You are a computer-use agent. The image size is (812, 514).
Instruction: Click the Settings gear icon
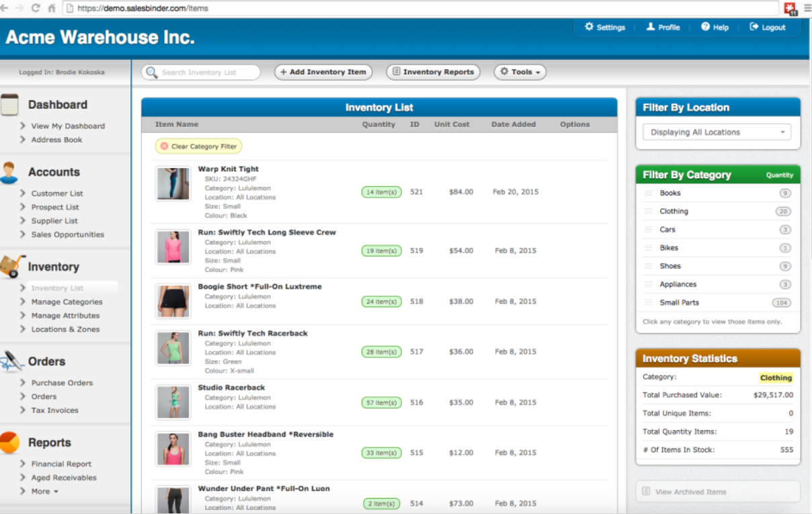pos(589,27)
